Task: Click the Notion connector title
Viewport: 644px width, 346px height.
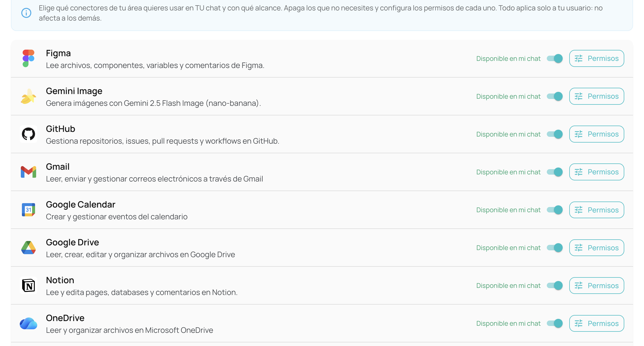Action: pos(60,280)
